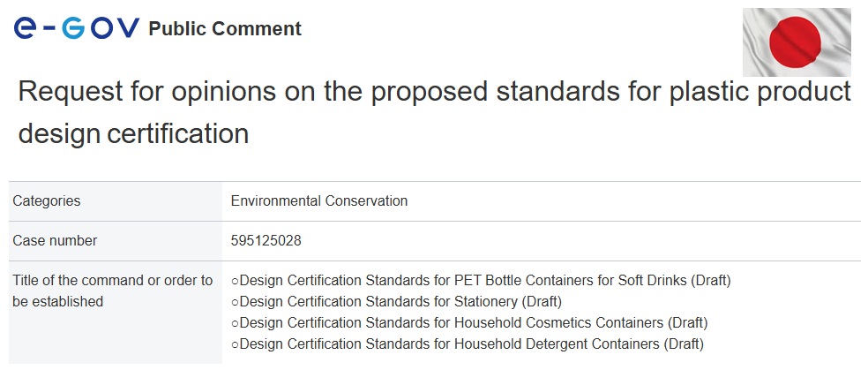This screenshot has width=868, height=370.
Task: Click the Public Comment header text
Action: click(225, 28)
